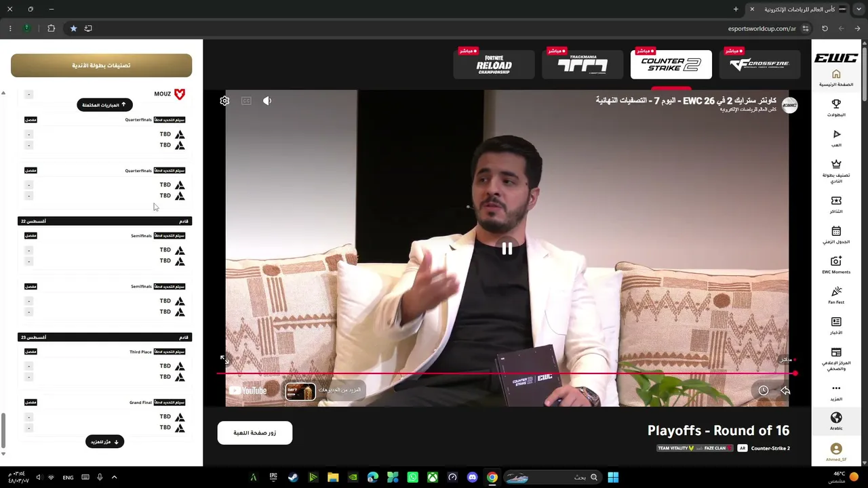Switch to the Trackmania stream
868x488 pixels.
tap(583, 64)
